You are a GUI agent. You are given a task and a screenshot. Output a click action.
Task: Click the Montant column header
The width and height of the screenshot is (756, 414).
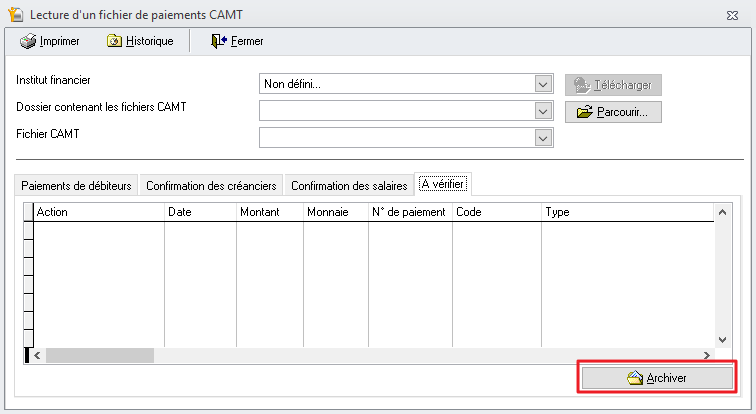coord(259,212)
